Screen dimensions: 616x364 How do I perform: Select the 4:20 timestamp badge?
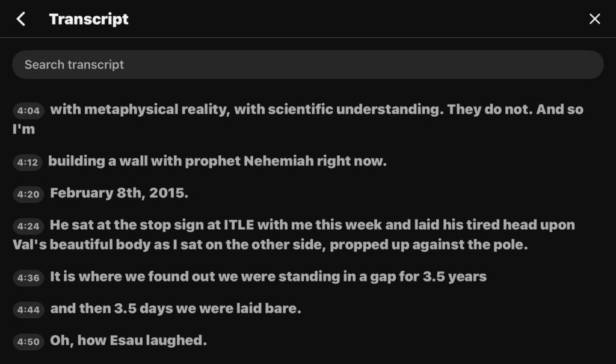(28, 194)
